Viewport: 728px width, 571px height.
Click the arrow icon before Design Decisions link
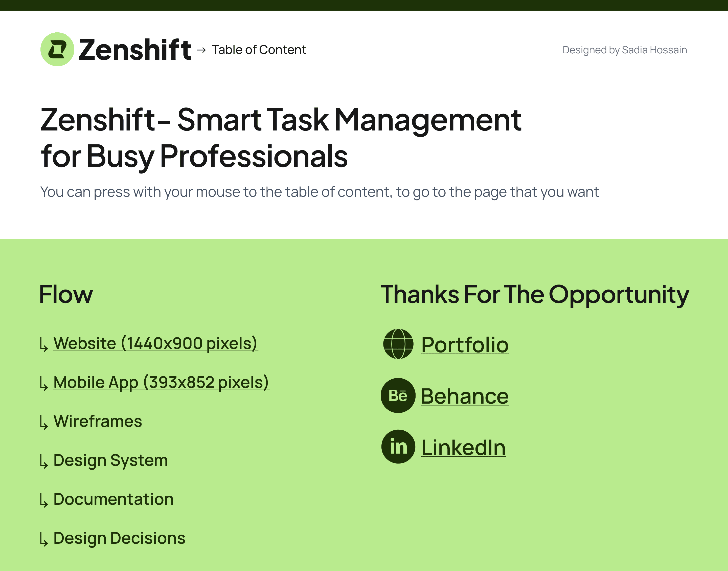tap(44, 540)
